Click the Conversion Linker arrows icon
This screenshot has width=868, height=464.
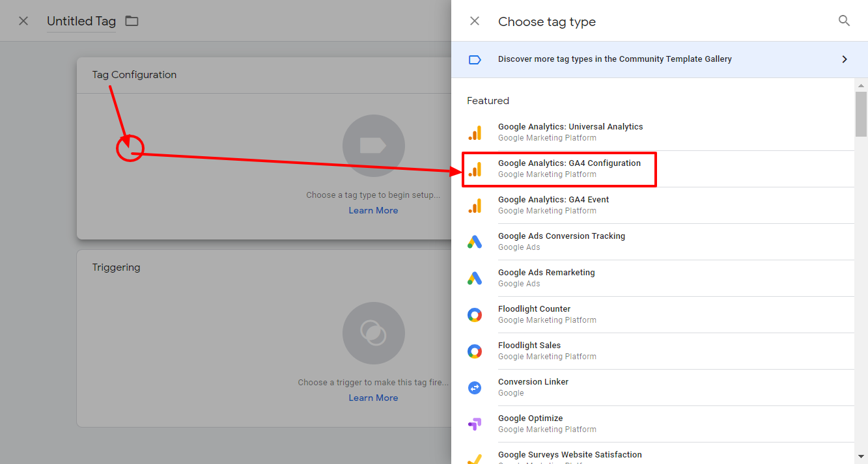(475, 388)
